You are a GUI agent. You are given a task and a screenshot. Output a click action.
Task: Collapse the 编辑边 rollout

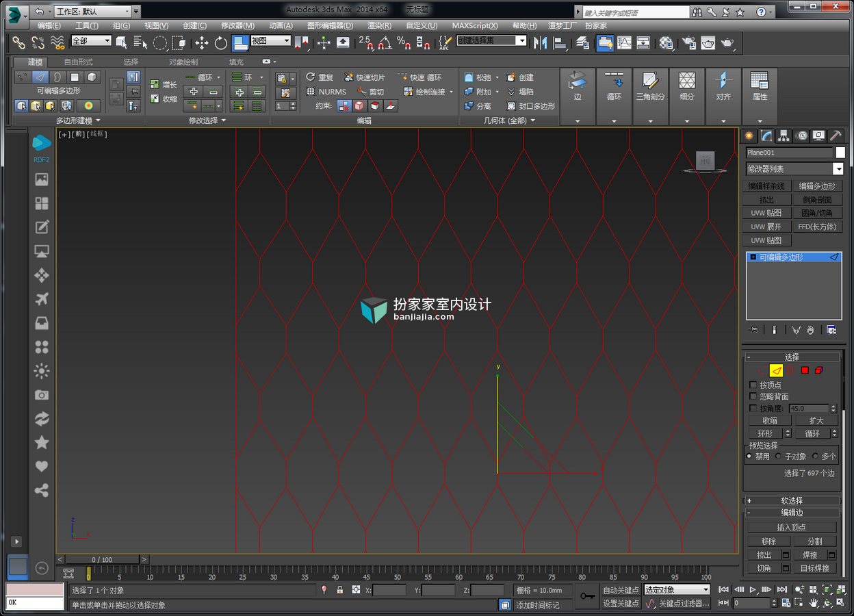click(792, 512)
